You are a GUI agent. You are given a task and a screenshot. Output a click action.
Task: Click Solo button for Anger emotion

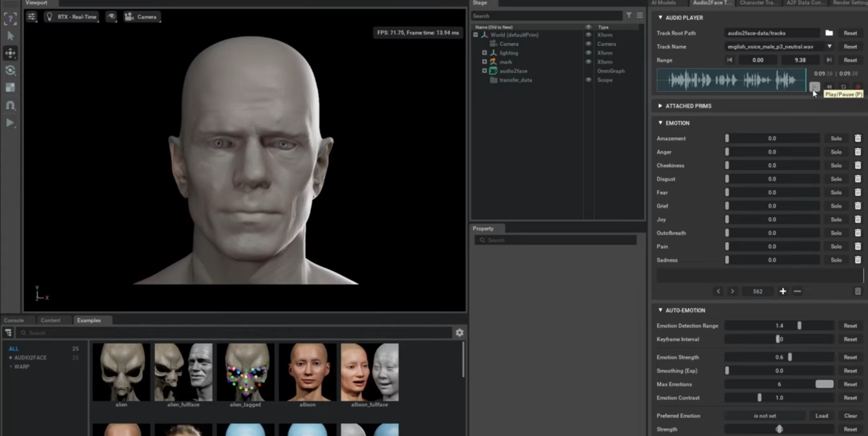pos(836,152)
